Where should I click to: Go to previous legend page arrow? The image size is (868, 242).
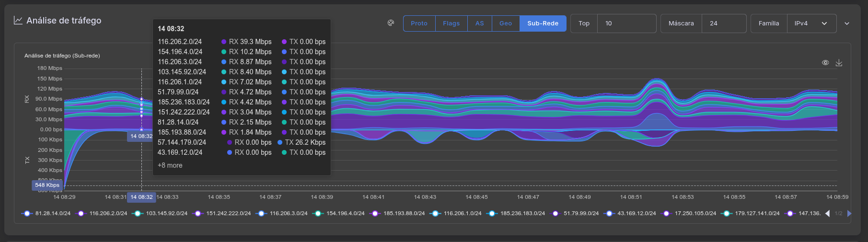[x=827, y=214]
